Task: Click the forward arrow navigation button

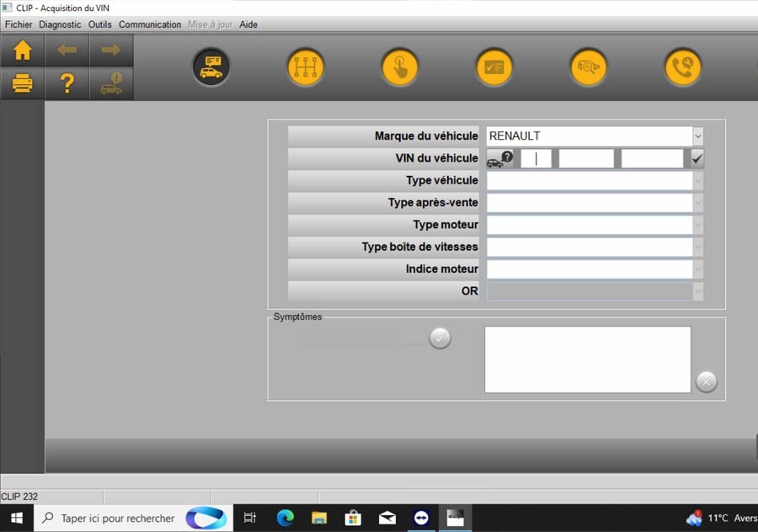Action: 111,50
